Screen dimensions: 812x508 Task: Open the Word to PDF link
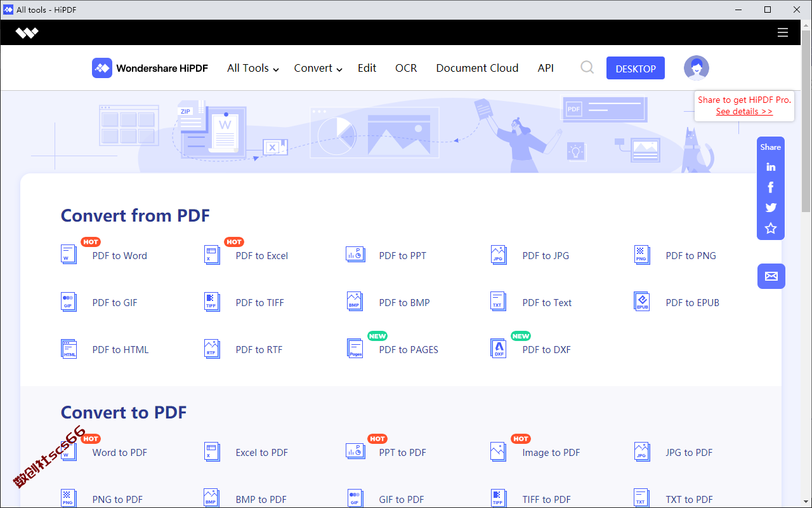[120, 452]
